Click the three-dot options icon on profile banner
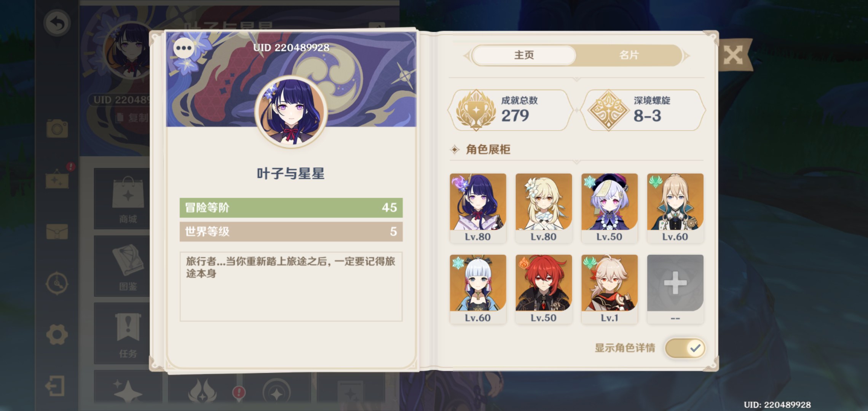This screenshot has height=411, width=868. tap(184, 48)
